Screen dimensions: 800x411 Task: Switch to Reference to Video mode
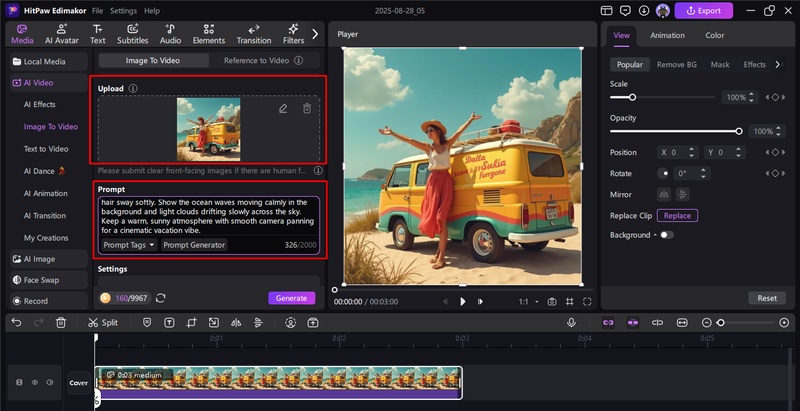(x=263, y=61)
